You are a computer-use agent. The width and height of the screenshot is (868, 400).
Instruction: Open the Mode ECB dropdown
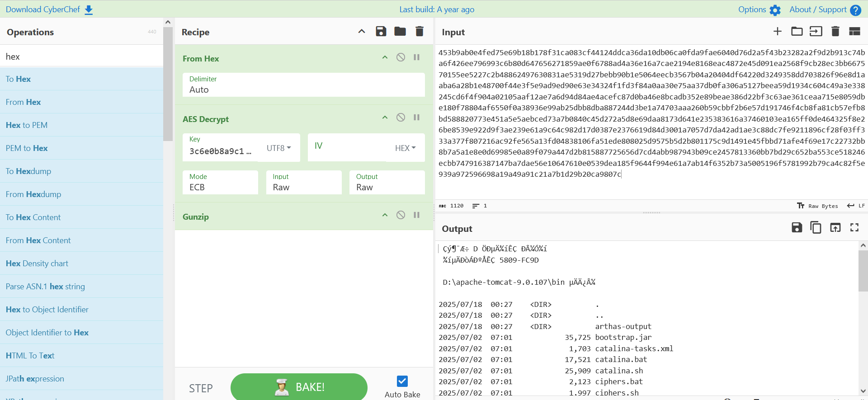click(220, 183)
